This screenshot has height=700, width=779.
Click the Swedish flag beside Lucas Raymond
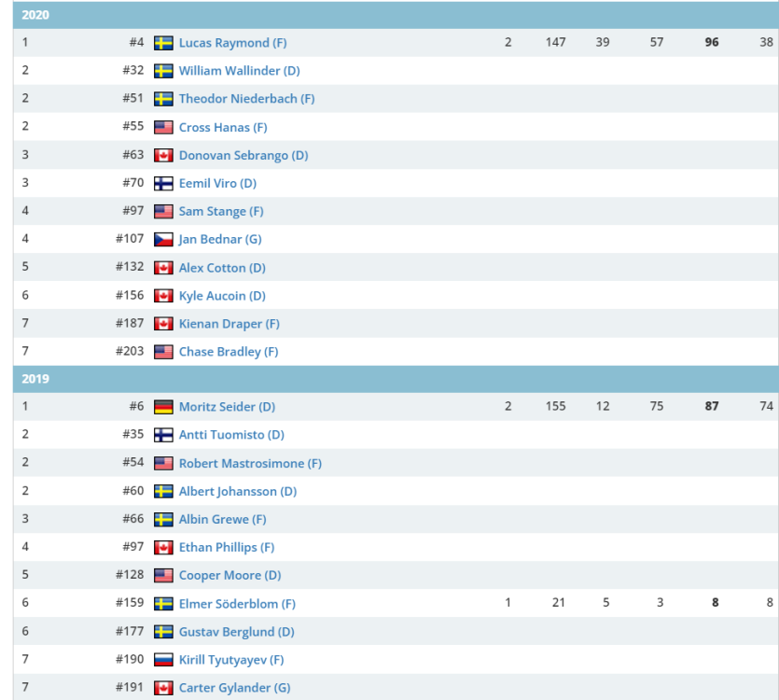163,43
